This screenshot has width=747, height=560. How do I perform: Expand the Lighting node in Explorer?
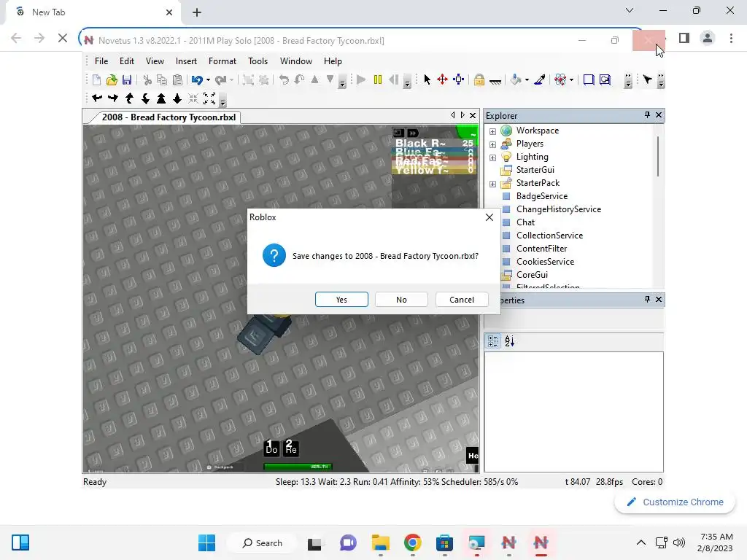[492, 157]
